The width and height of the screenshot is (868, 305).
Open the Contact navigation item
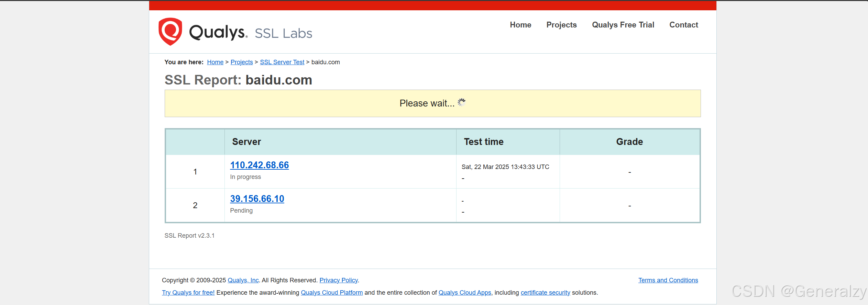point(683,25)
